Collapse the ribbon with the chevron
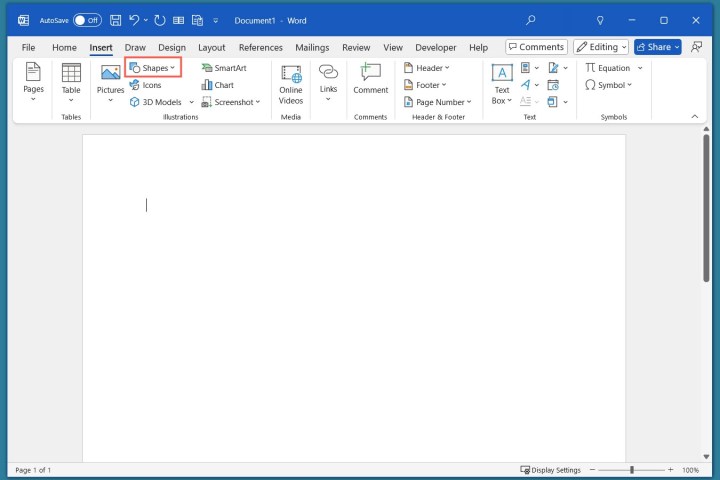Viewport: 720px width, 480px height. click(x=695, y=116)
